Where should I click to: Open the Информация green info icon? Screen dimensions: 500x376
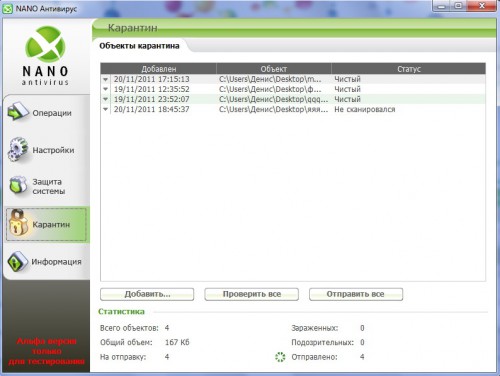[x=17, y=261]
